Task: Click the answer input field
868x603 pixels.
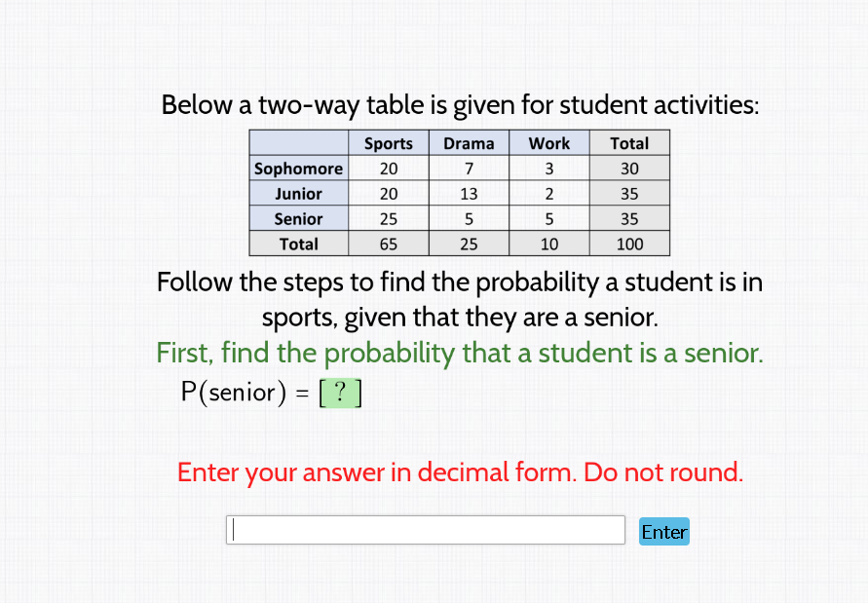Action: pyautogui.click(x=426, y=529)
